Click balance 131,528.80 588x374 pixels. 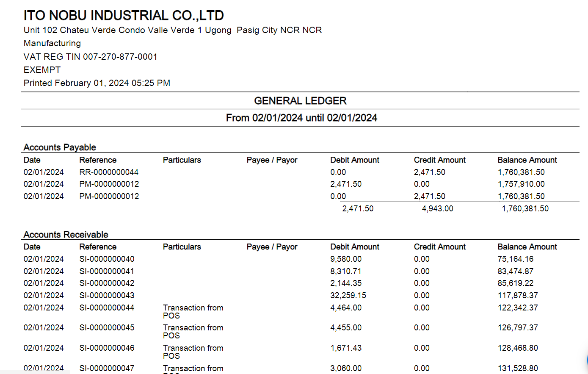click(518, 368)
